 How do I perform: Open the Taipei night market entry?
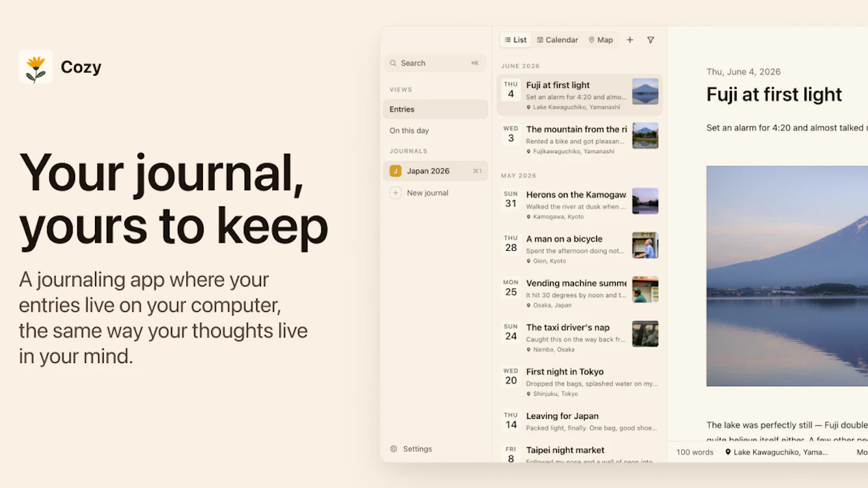(x=580, y=453)
